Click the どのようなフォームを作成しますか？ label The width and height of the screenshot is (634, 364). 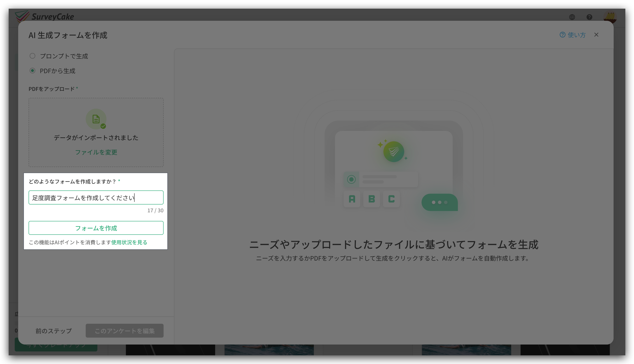tap(72, 182)
